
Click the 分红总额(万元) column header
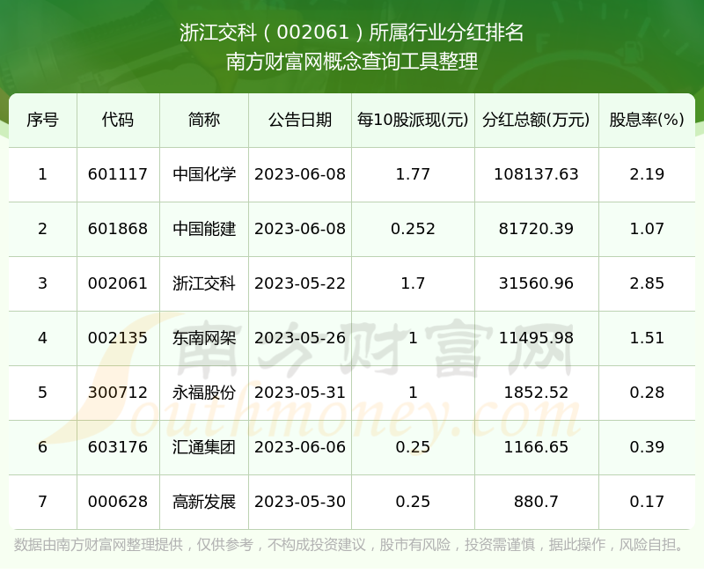coord(536,120)
